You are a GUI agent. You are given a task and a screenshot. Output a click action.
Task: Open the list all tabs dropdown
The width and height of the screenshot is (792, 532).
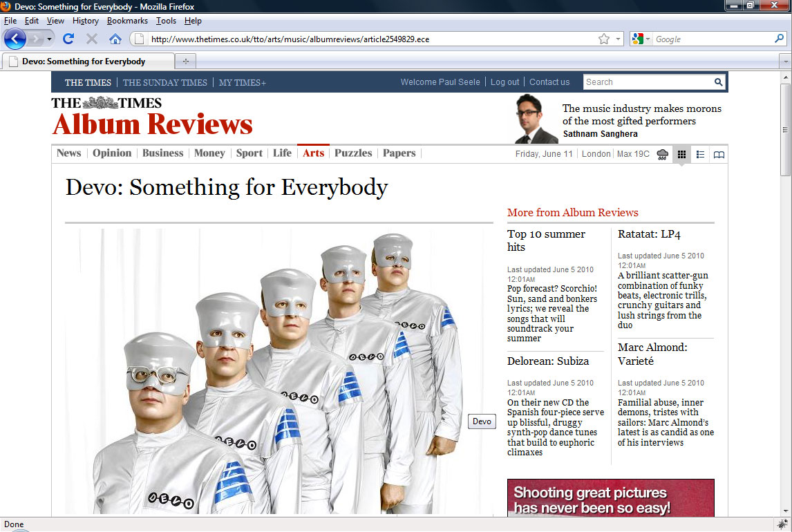785,61
